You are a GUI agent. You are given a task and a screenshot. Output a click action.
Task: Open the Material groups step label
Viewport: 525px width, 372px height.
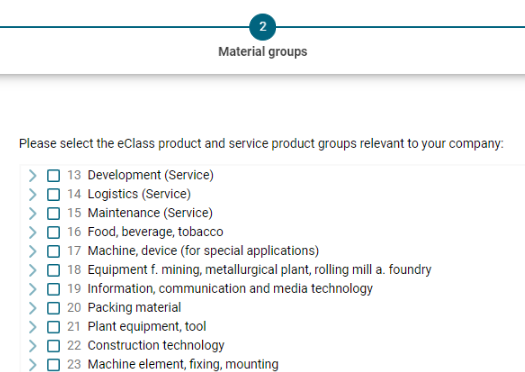pyautogui.click(x=262, y=52)
